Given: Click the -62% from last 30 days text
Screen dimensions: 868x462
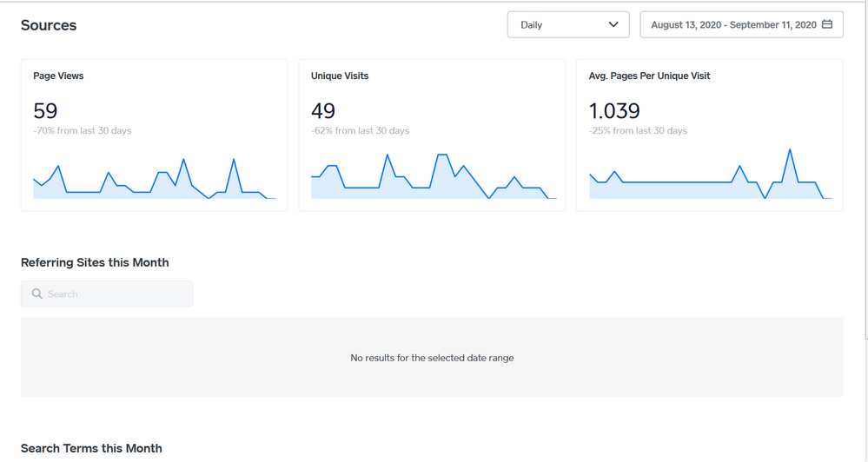Looking at the screenshot, I should click(360, 131).
